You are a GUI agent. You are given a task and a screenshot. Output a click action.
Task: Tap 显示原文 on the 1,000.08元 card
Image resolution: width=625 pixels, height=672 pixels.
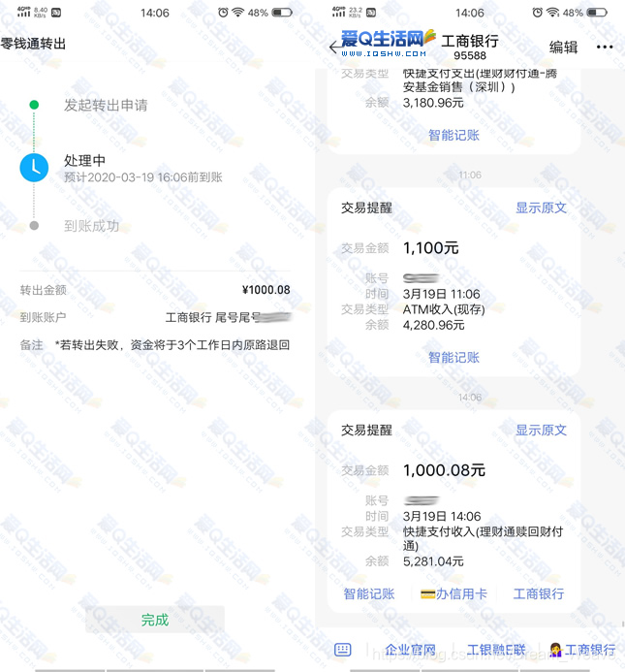click(x=541, y=430)
